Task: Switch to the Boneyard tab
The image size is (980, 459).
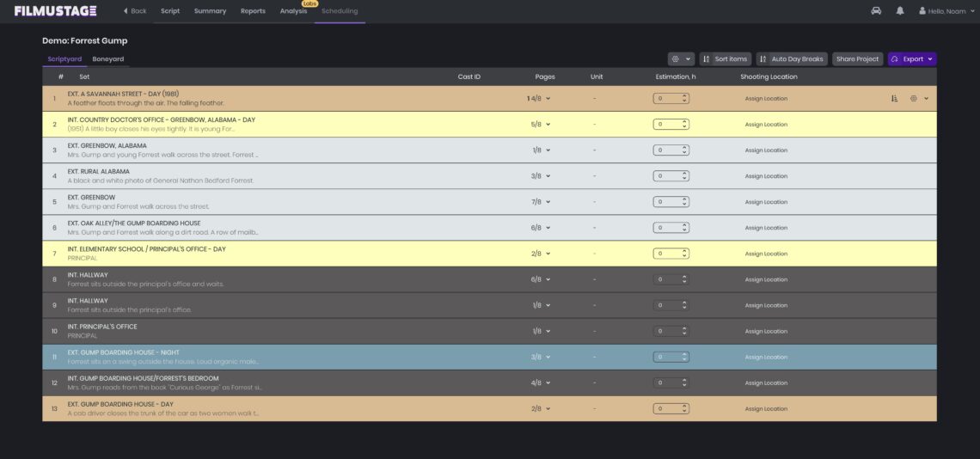Action: pyautogui.click(x=108, y=58)
